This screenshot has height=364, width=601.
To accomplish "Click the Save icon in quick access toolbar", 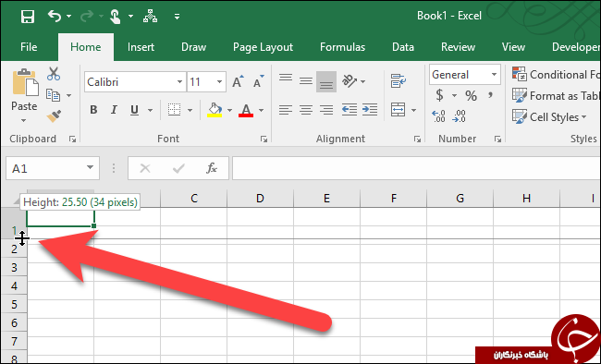I will pos(28,17).
